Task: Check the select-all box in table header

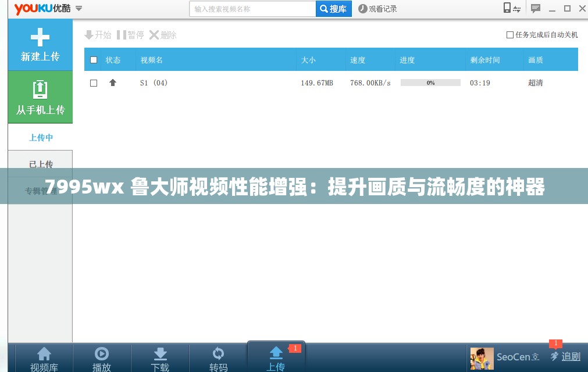Action: (x=93, y=59)
